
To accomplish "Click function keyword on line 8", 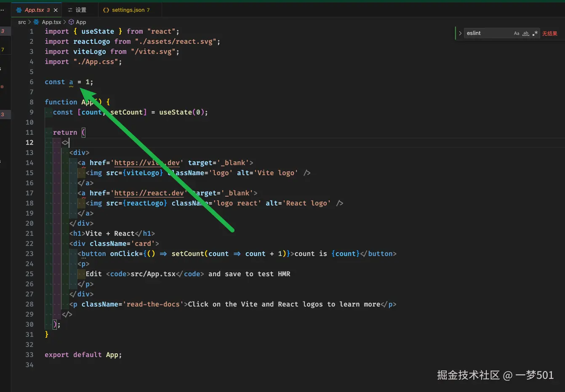I will point(61,102).
